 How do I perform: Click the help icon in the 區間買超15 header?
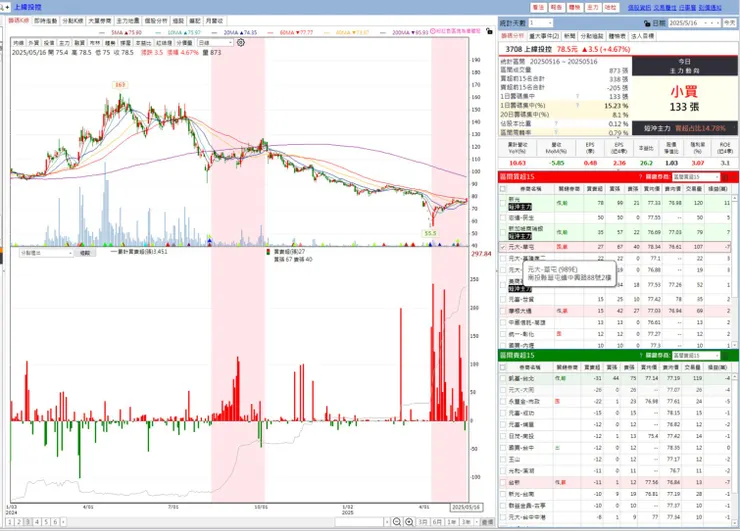click(640, 177)
